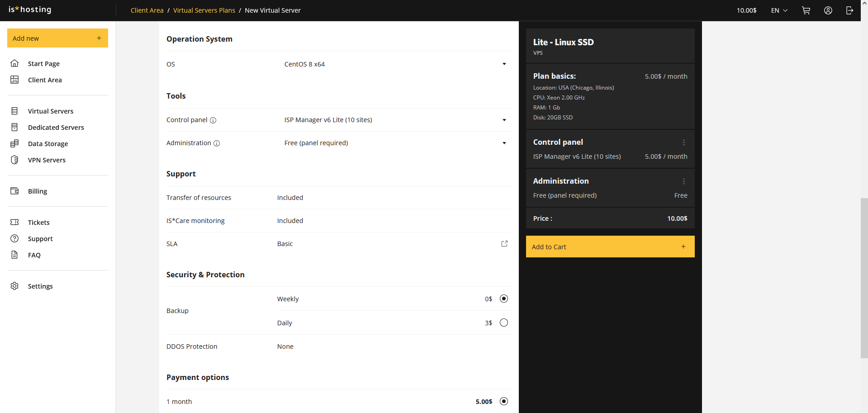
Task: Open the shopping cart icon
Action: coord(806,10)
